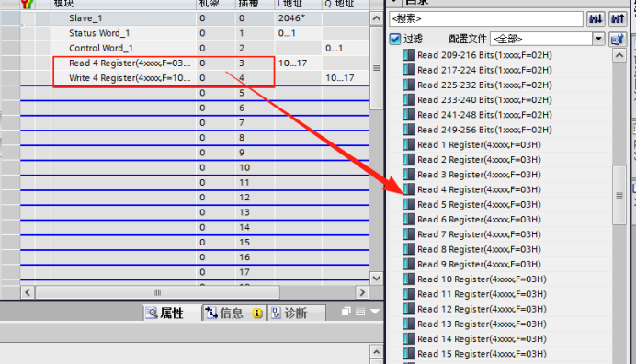
Task: Select the Write 4 Register row in table
Action: click(x=195, y=78)
